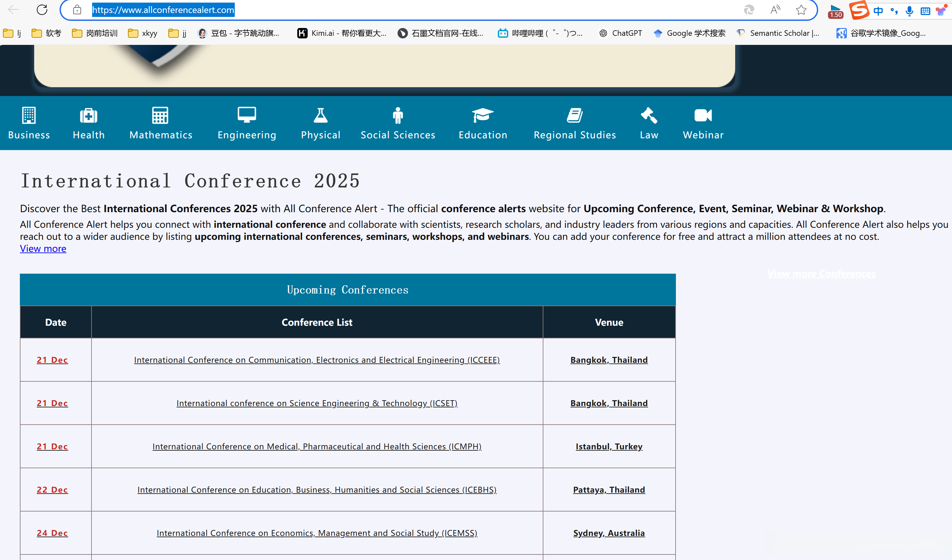
Task: Click the View more link
Action: coord(43,249)
